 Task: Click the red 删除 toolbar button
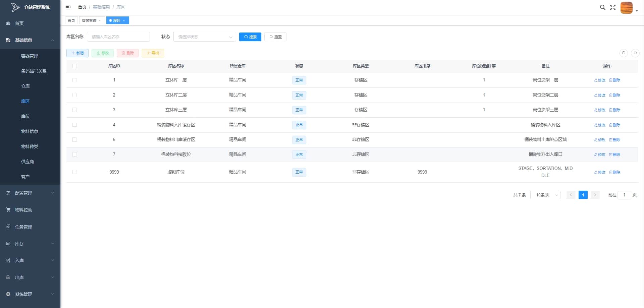(x=128, y=53)
